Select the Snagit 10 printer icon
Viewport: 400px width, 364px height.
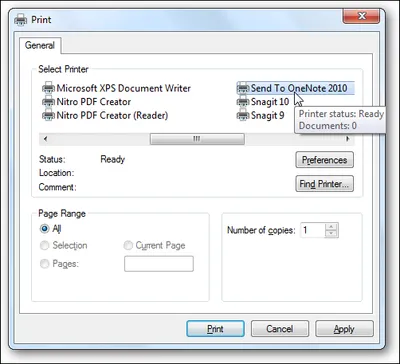pos(243,102)
